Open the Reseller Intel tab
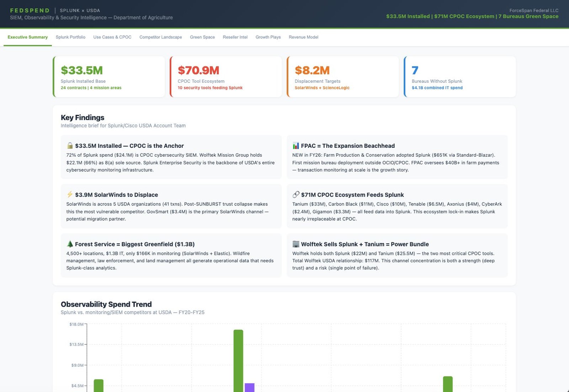 pyautogui.click(x=235, y=37)
